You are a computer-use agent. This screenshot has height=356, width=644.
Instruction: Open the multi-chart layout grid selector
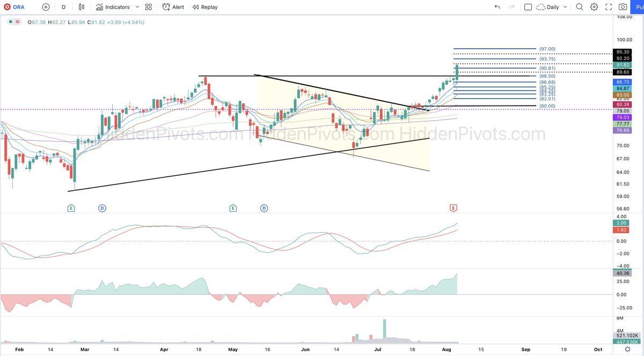pos(148,7)
